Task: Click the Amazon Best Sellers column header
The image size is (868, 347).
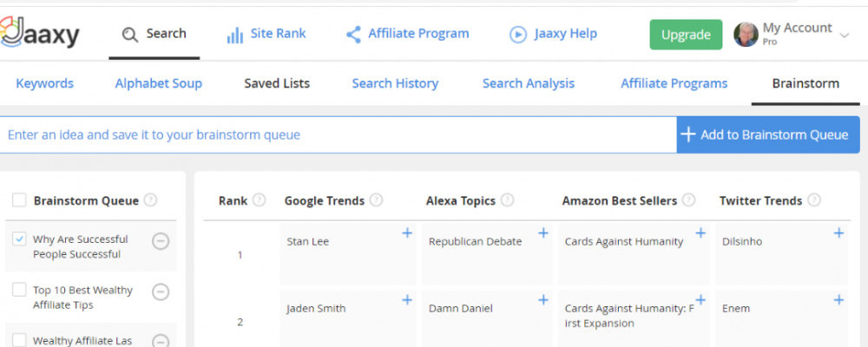Action: click(x=620, y=200)
